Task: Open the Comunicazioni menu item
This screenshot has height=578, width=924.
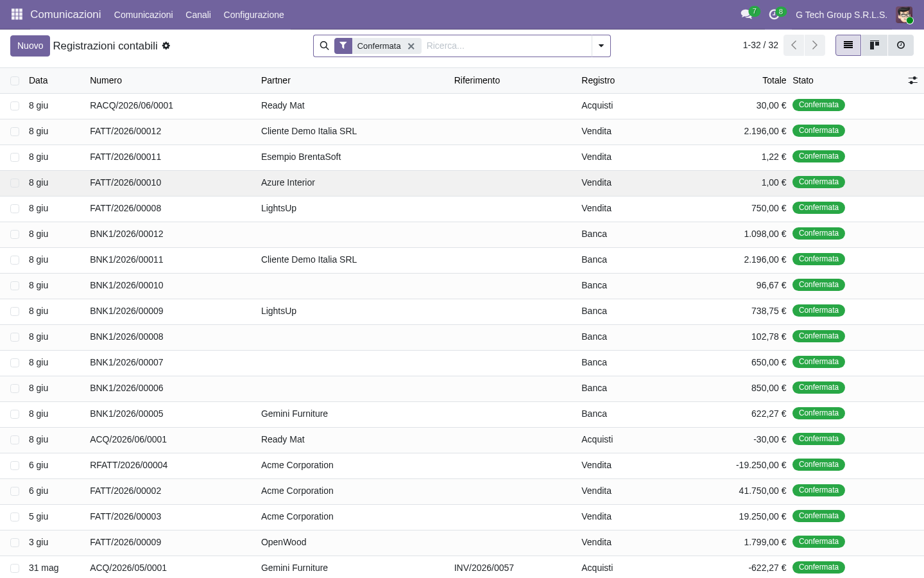Action: pos(143,15)
